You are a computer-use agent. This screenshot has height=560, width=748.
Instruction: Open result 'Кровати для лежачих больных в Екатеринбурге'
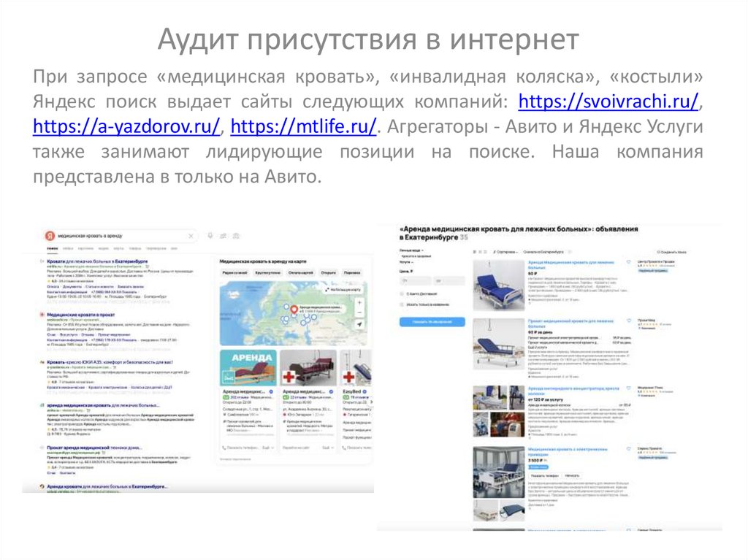click(97, 261)
